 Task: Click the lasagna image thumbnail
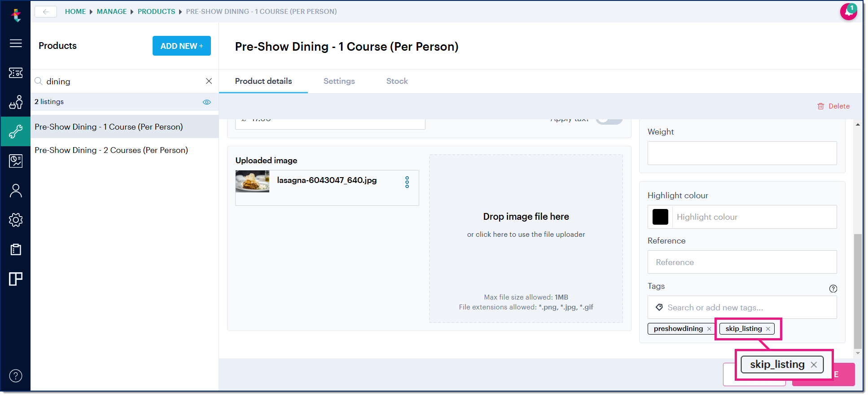(x=252, y=181)
